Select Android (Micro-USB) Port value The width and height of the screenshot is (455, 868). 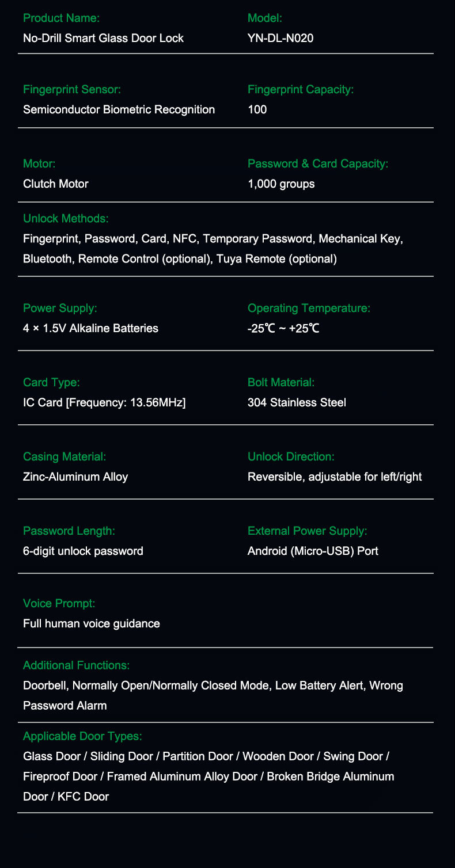pyautogui.click(x=313, y=551)
